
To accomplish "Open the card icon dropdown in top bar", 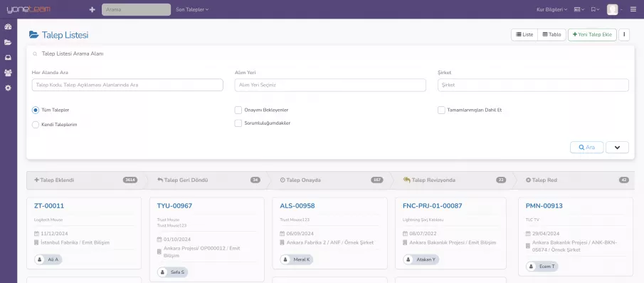I will [x=579, y=9].
